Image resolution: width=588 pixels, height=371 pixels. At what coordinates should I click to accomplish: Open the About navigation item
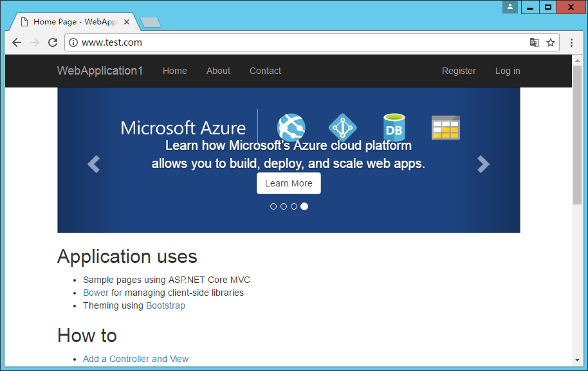tap(218, 71)
